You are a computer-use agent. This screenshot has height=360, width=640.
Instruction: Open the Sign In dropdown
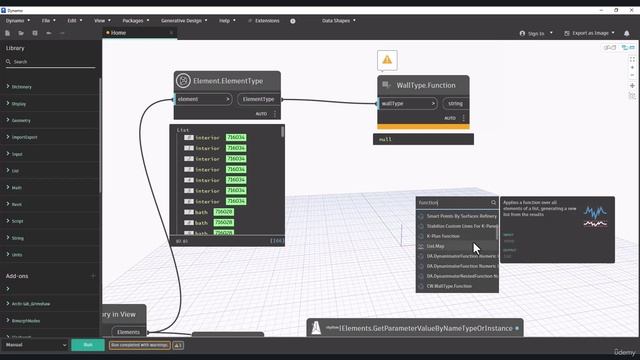click(536, 33)
